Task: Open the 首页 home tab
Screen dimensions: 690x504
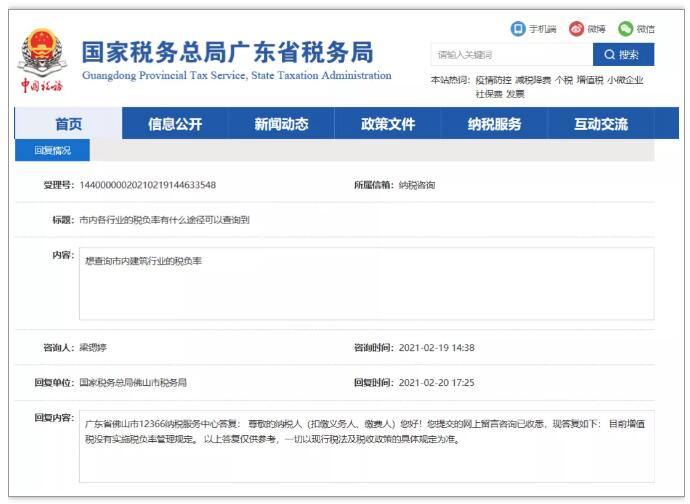Action: [x=69, y=124]
